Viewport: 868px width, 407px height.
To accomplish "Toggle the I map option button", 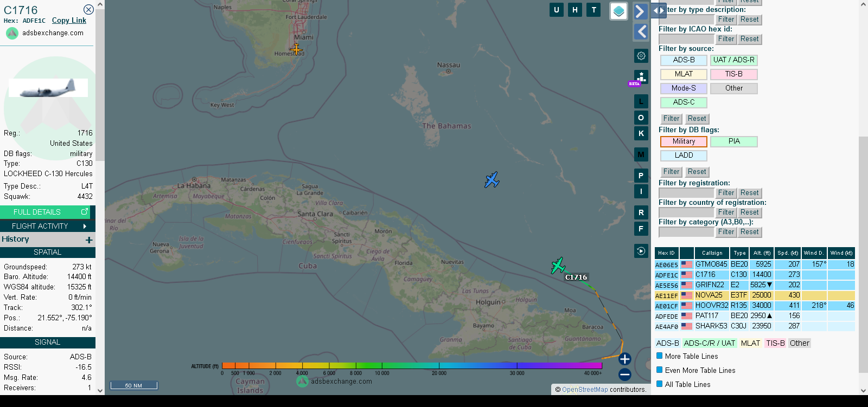I will pos(641,191).
